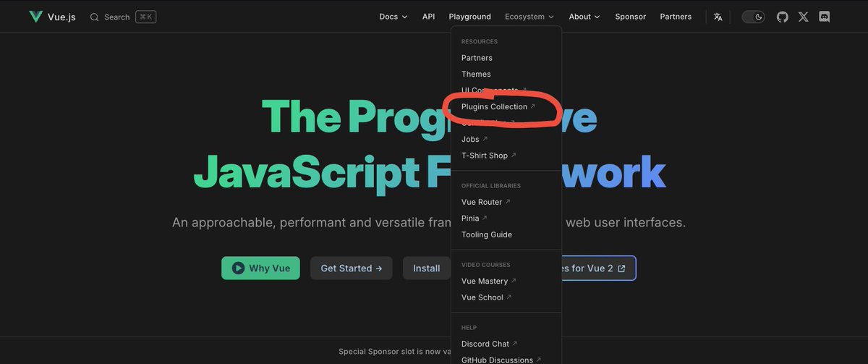Expand the About dropdown menu
868x364 pixels.
[x=584, y=17]
